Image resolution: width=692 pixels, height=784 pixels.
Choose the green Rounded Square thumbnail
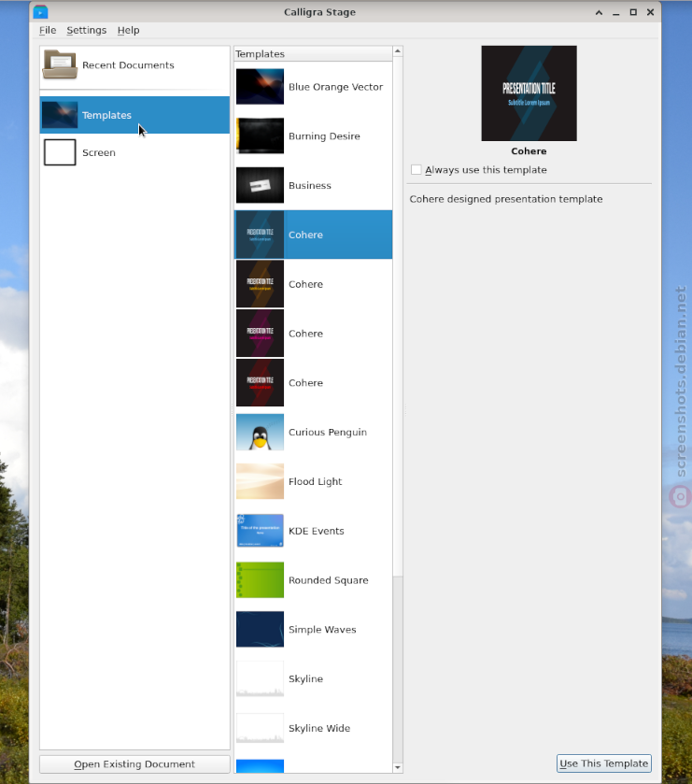tap(260, 580)
